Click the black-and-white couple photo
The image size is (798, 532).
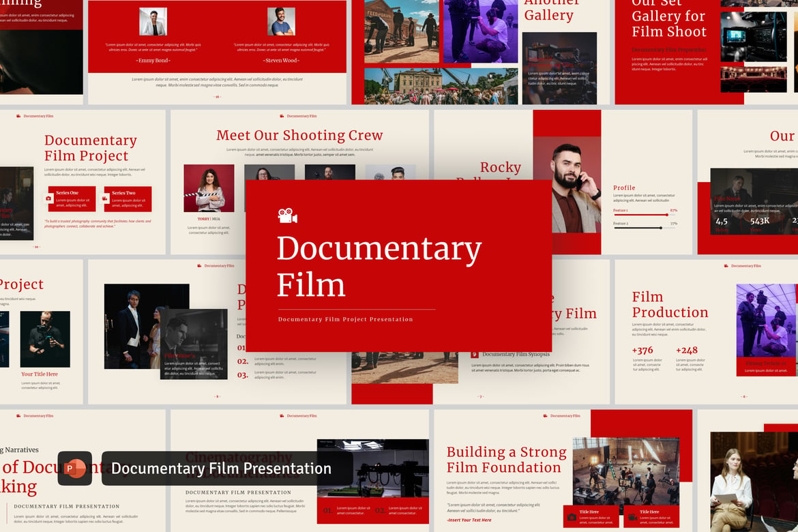click(147, 326)
